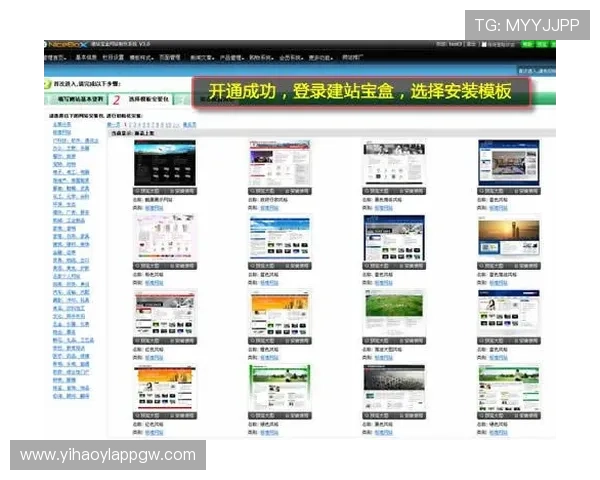600x480 pixels.
Task: Click the NiceBox logo in header
Action: (x=66, y=44)
